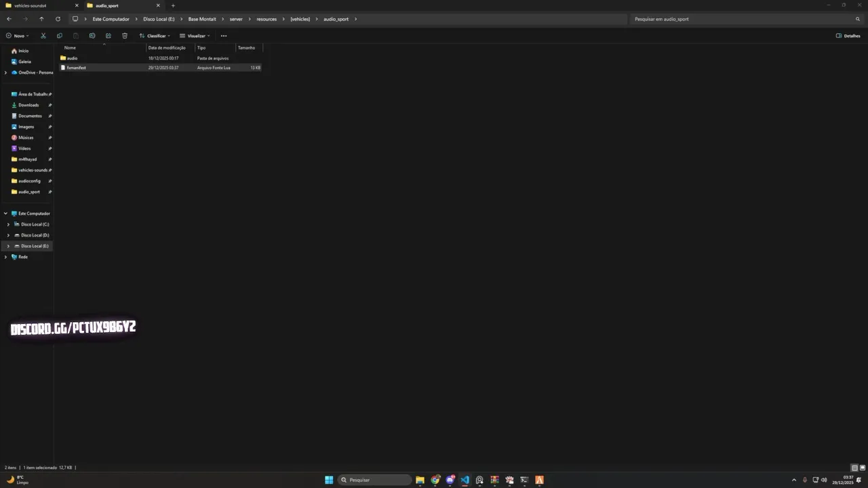
Task: Open the Details pane button
Action: [848, 36]
